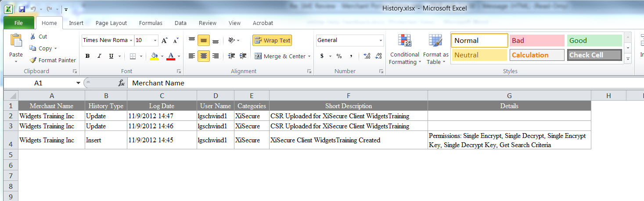Click the Save icon in quick access toolbar

22,9
